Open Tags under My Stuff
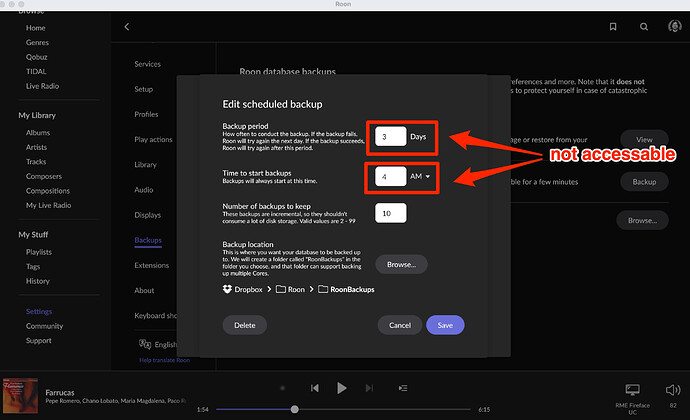This screenshot has width=690, height=420. coord(33,266)
